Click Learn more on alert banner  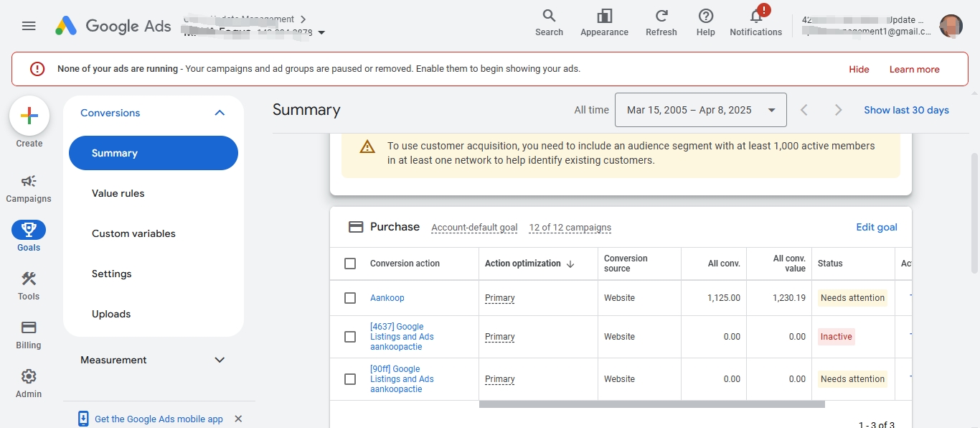click(914, 70)
